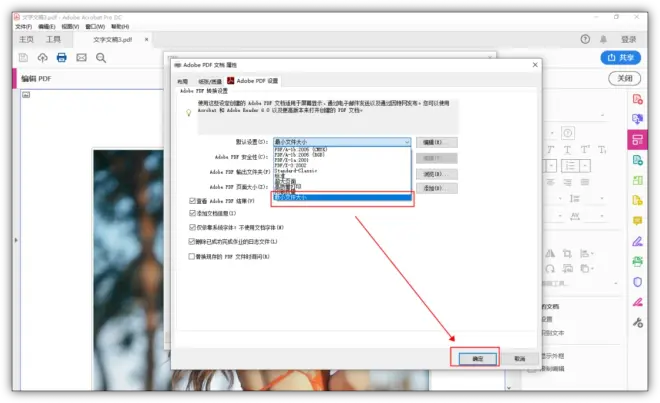Click the 关闭 button in edit toolbar

coord(624,78)
